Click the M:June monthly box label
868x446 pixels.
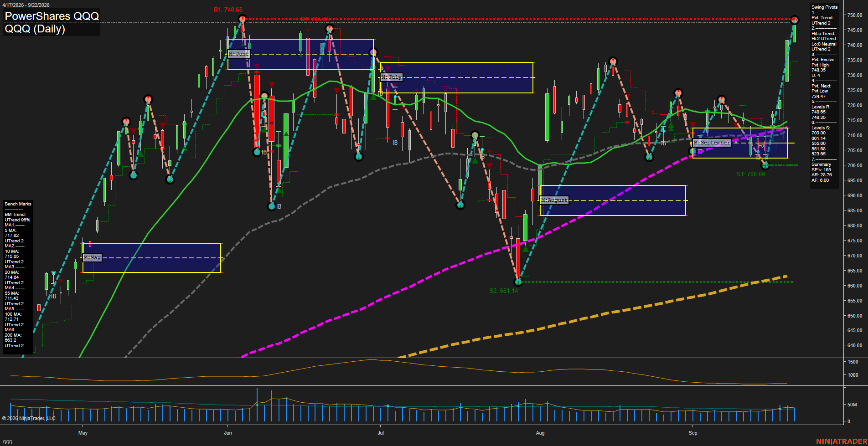pos(239,54)
